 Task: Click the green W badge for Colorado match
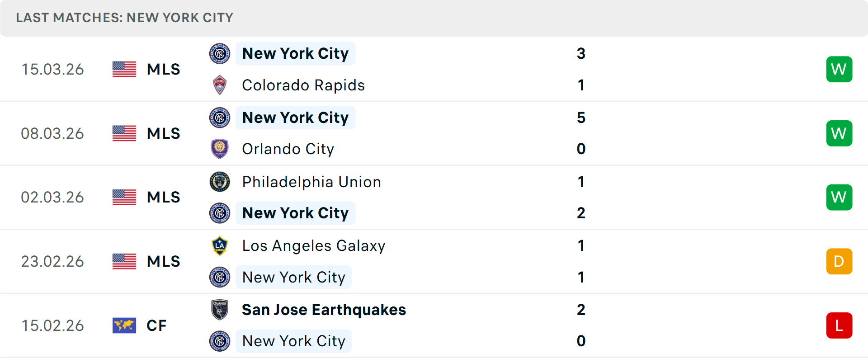pos(839,69)
